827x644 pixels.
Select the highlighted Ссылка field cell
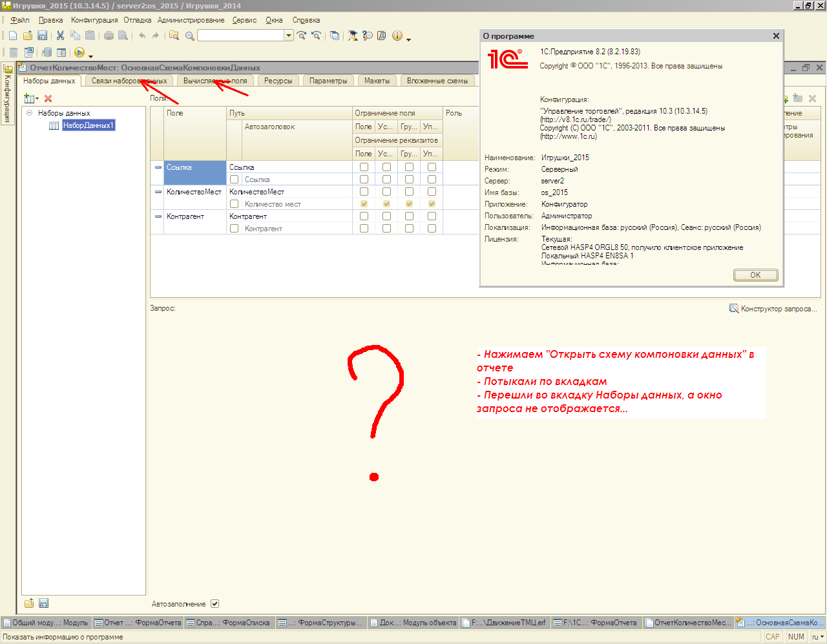tap(195, 173)
